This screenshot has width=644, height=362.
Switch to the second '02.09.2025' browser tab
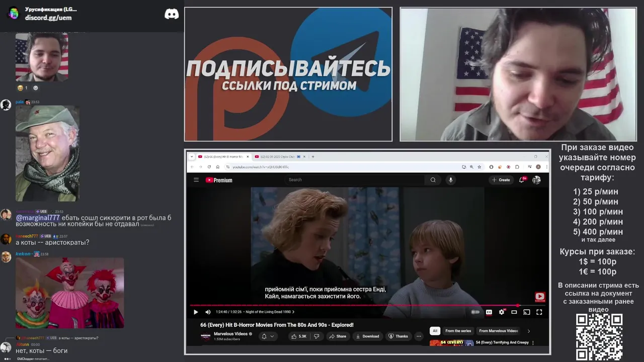click(279, 156)
